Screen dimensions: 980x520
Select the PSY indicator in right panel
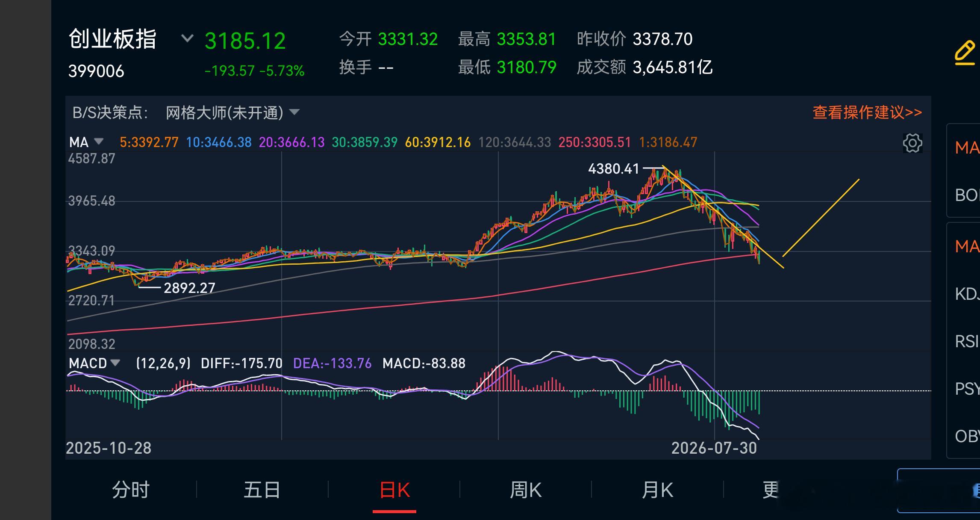click(967, 389)
